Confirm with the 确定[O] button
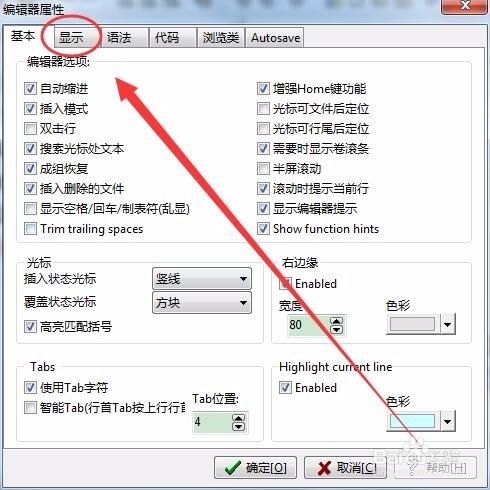490x490 pixels. click(x=255, y=468)
